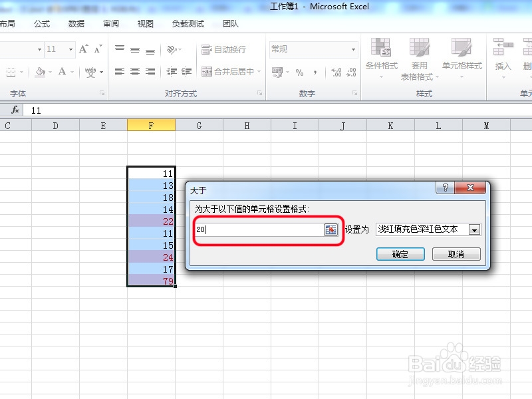Toggle middle vertical alignment
Image resolution: width=532 pixels, height=399 pixels.
[135, 51]
